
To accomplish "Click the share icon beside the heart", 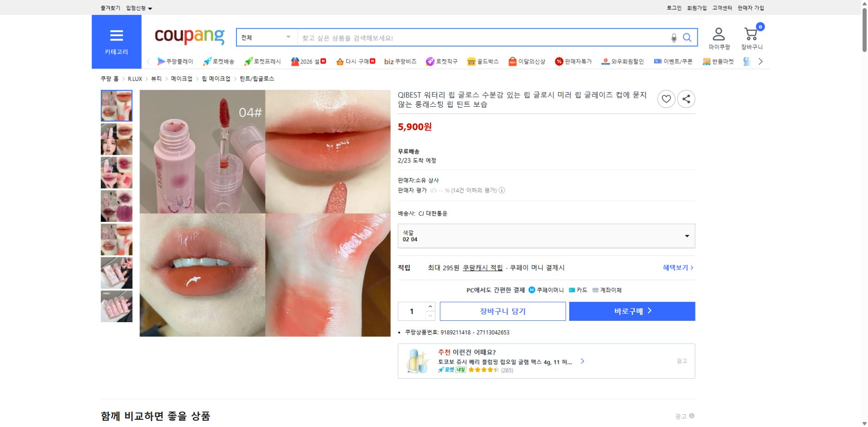I will 686,98.
